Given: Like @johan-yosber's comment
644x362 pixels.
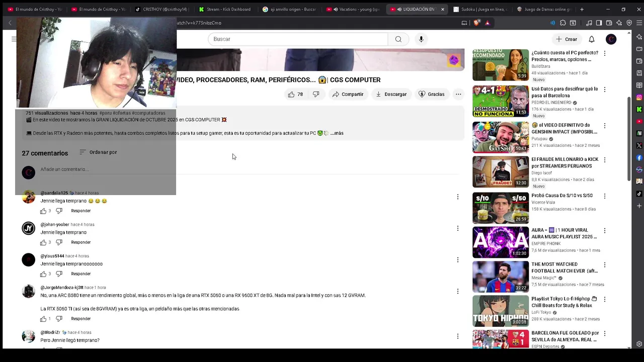Looking at the screenshot, I should point(43,242).
